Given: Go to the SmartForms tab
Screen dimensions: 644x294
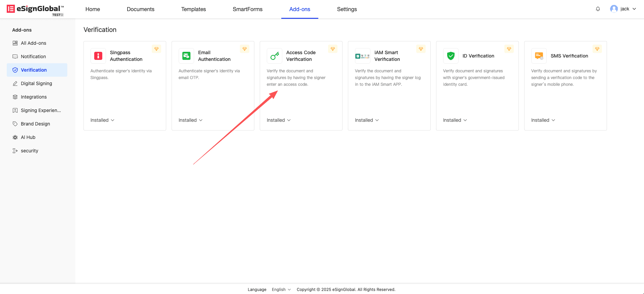Looking at the screenshot, I should tap(247, 9).
